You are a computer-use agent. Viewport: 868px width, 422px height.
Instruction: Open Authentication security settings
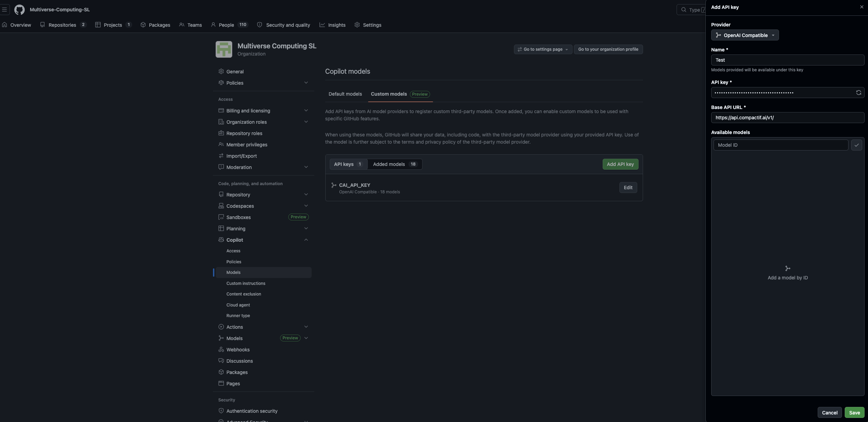click(x=263, y=411)
